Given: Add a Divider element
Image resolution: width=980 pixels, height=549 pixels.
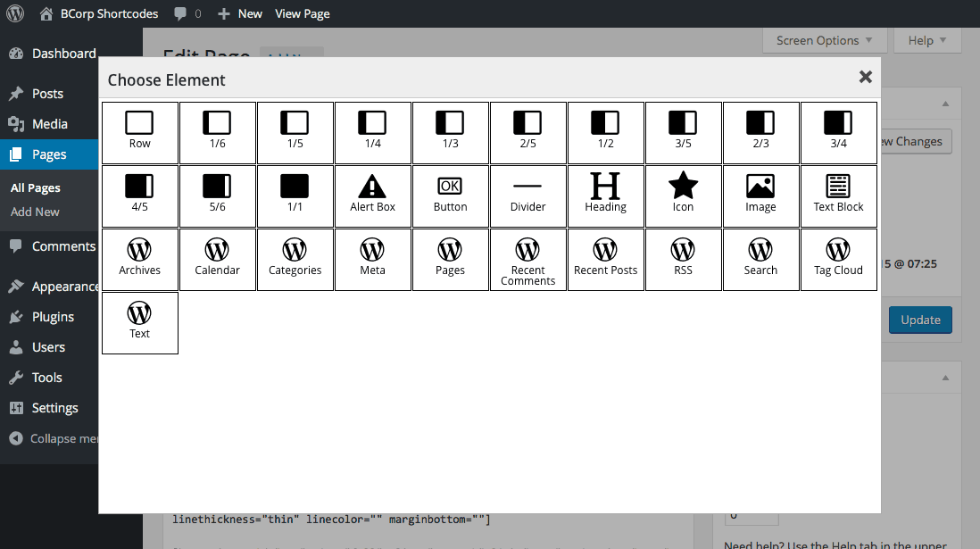Looking at the screenshot, I should click(527, 195).
